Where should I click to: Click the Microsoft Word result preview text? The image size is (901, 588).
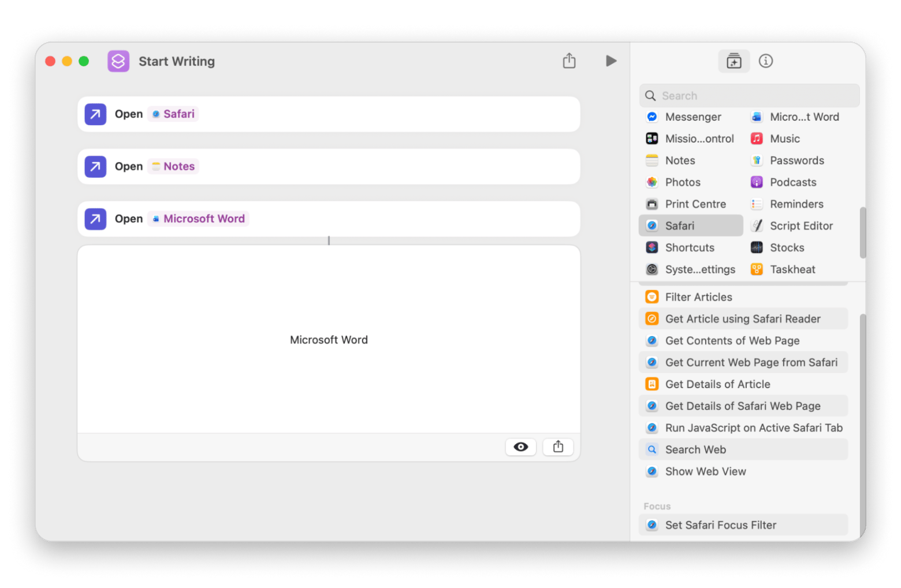pos(329,340)
